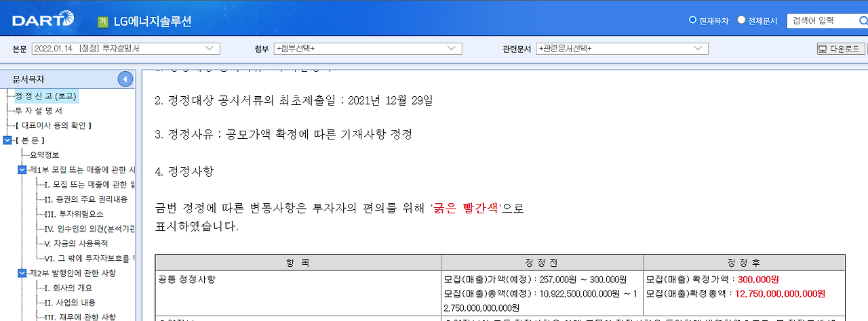The image size is (868, 321).
Task: Open 정정신고 (보고) in document tree
Action: pyautogui.click(x=47, y=96)
